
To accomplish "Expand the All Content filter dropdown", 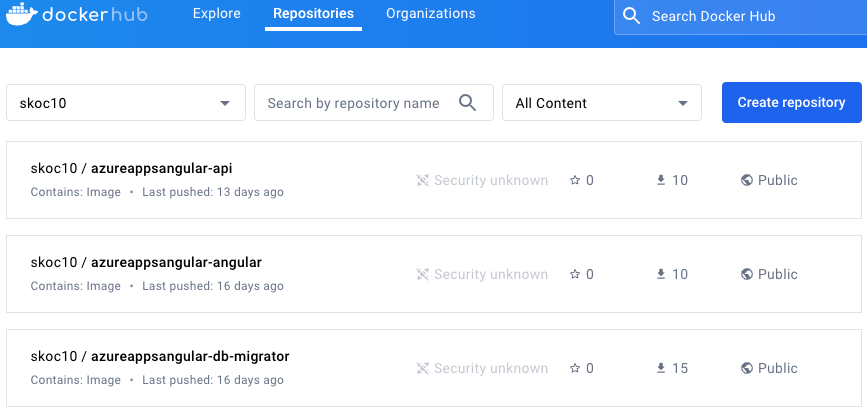I will [x=601, y=103].
